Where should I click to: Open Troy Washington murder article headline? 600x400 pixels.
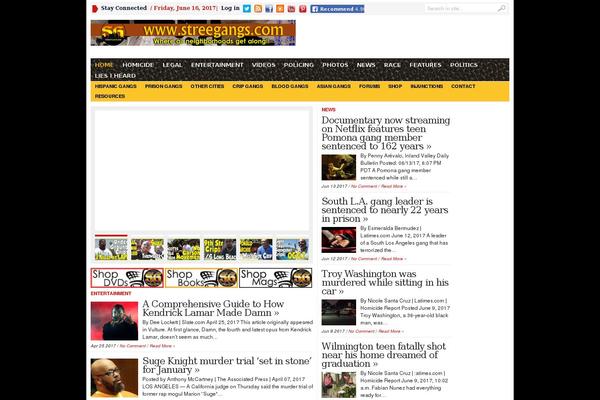coord(385,280)
